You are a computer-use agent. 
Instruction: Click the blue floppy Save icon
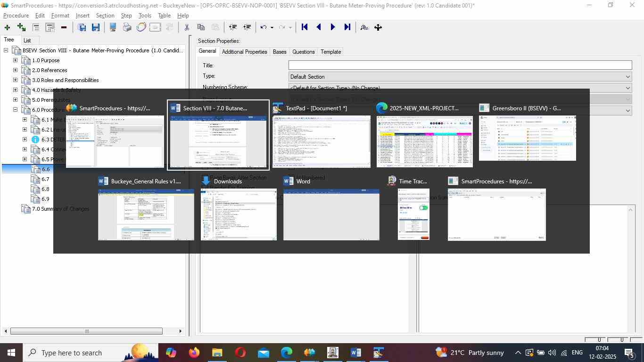coord(96,27)
